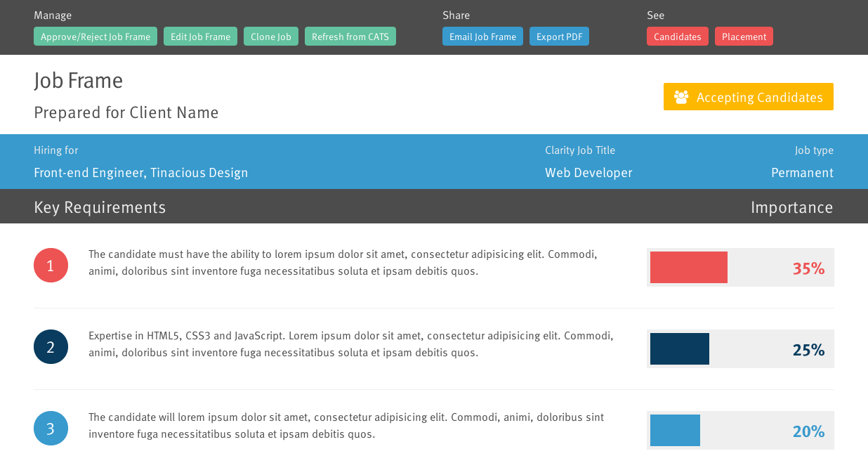Click the Approve/Reject Job Frame button
The image size is (868, 463).
[x=96, y=37]
